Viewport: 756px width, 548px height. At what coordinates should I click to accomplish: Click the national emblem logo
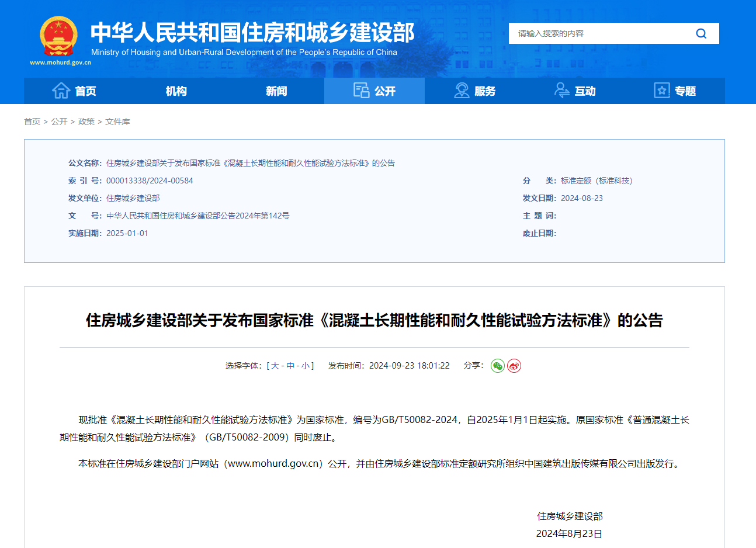[x=58, y=36]
